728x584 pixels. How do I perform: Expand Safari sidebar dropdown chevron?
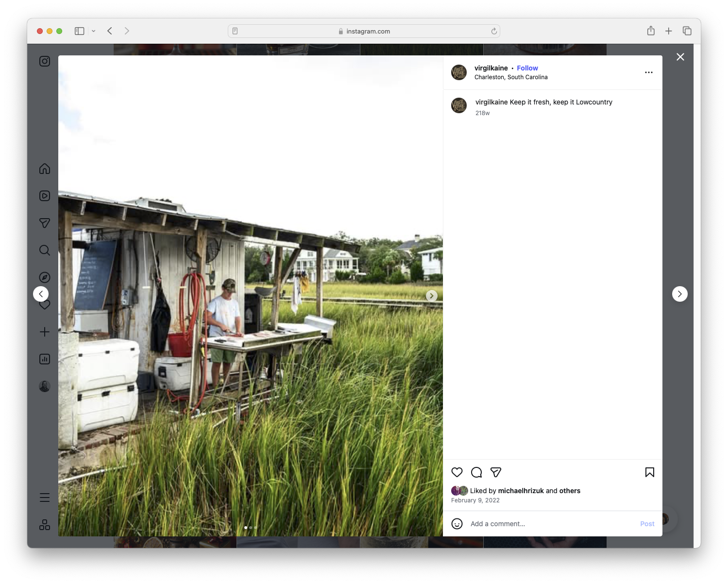[94, 31]
